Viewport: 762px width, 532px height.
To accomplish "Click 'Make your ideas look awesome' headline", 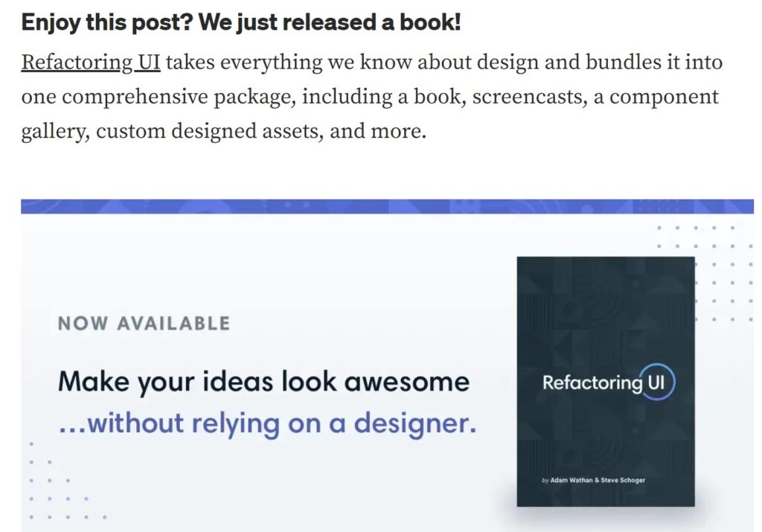I will click(264, 382).
